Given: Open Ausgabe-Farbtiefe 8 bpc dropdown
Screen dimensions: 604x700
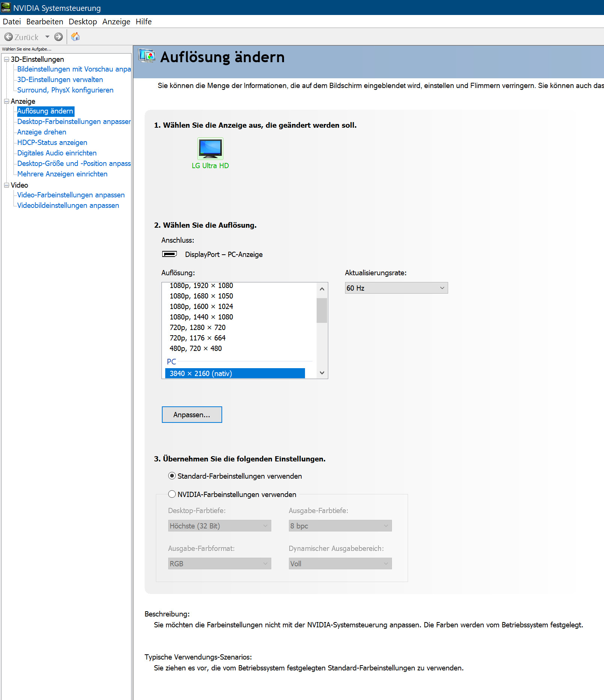Looking at the screenshot, I should click(340, 525).
